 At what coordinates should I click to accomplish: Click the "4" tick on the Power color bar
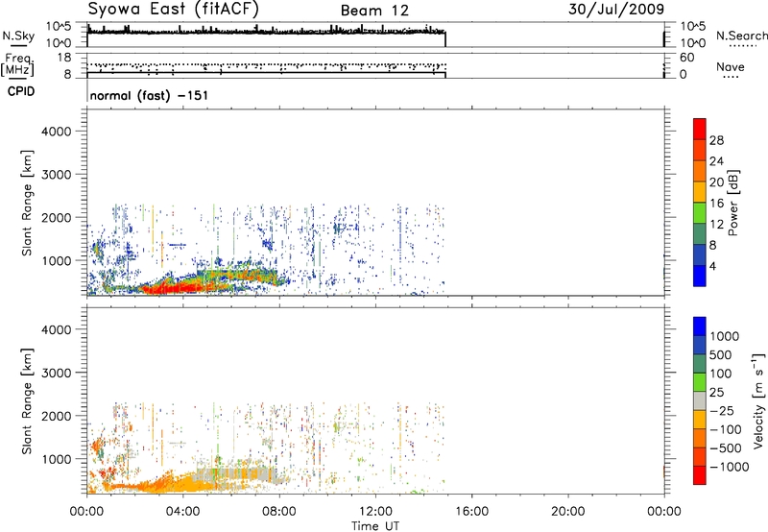(x=712, y=266)
